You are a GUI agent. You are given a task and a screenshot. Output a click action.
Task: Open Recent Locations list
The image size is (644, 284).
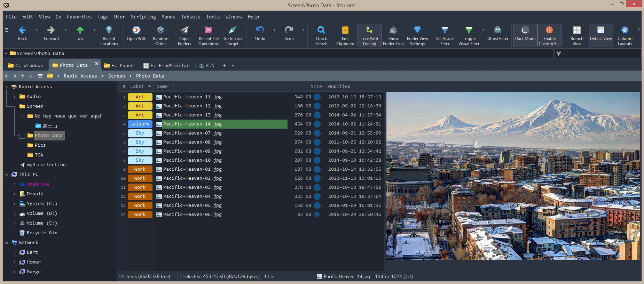coord(109,35)
